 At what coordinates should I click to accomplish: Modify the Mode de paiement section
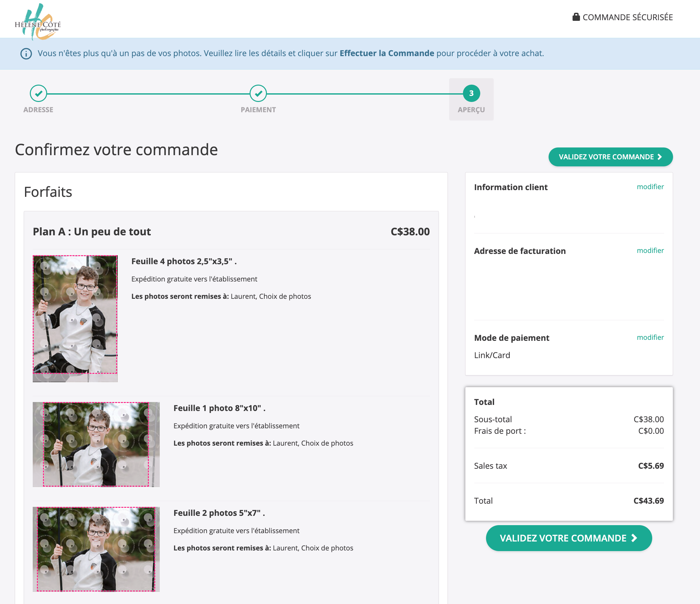(x=650, y=337)
